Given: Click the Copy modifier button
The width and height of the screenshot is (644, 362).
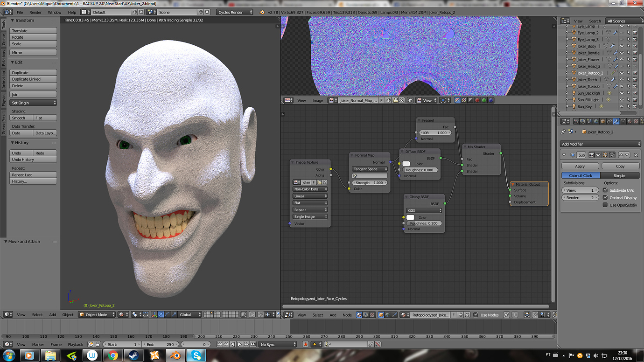Looking at the screenshot, I should [x=620, y=166].
